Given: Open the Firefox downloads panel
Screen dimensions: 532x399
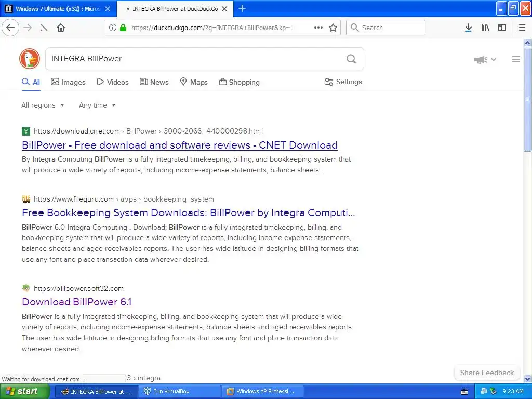Looking at the screenshot, I should [468, 28].
